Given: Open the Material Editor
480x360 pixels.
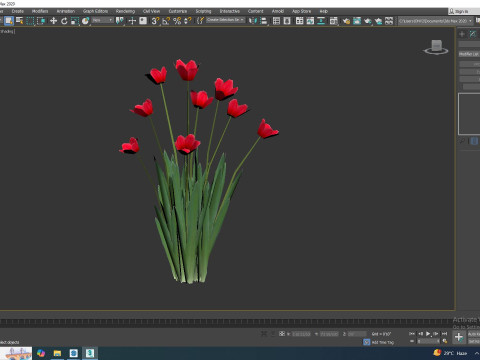Looking at the screenshot, I should click(334, 21).
